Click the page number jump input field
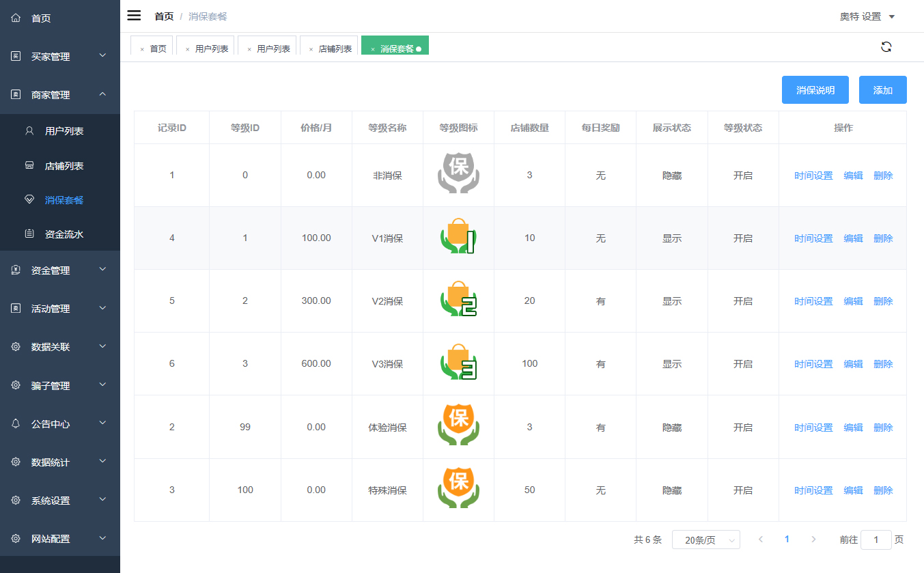The height and width of the screenshot is (573, 924). (x=876, y=540)
